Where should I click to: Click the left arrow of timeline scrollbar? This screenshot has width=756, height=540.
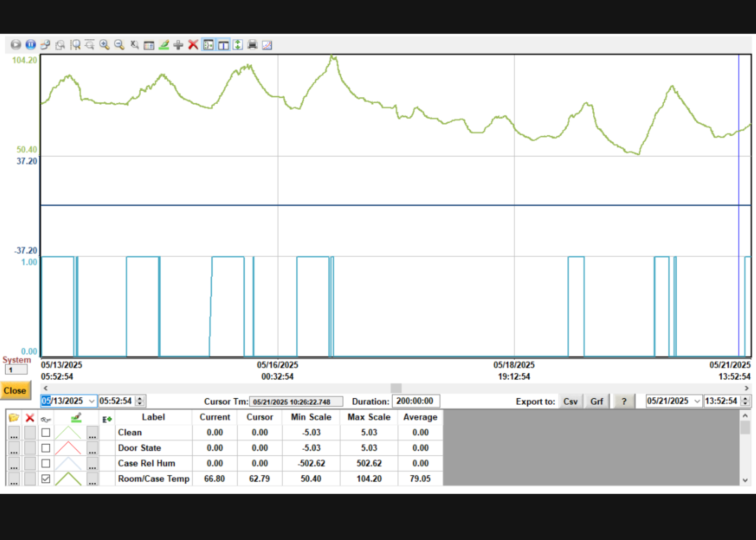click(x=46, y=388)
